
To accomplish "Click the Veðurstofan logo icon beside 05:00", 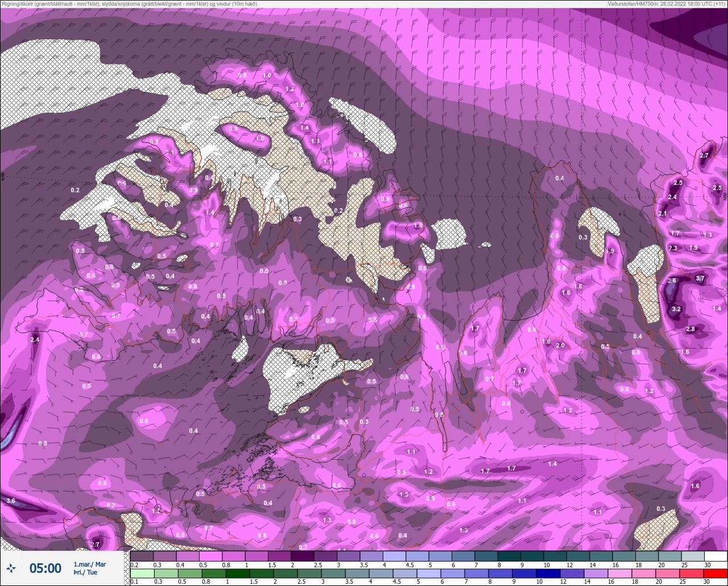I will tap(11, 568).
